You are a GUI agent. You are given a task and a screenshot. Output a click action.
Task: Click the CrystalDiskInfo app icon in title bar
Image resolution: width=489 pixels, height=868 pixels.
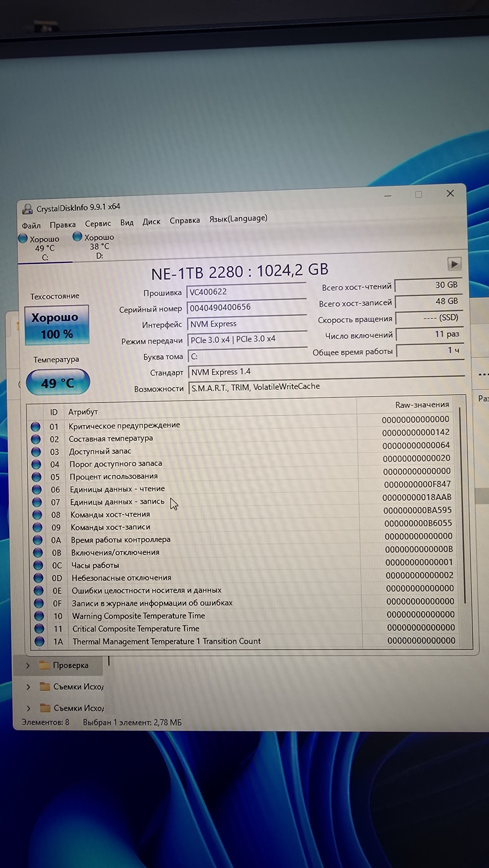coord(27,209)
